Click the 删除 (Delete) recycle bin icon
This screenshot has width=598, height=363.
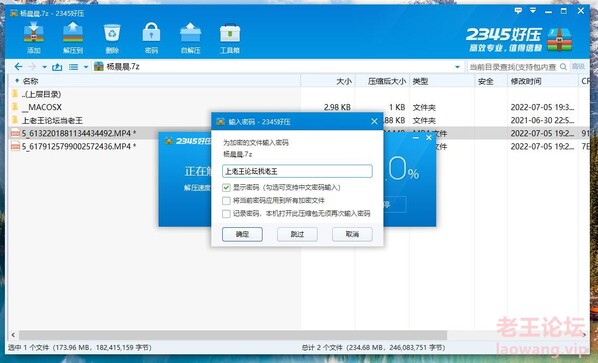pos(112,37)
